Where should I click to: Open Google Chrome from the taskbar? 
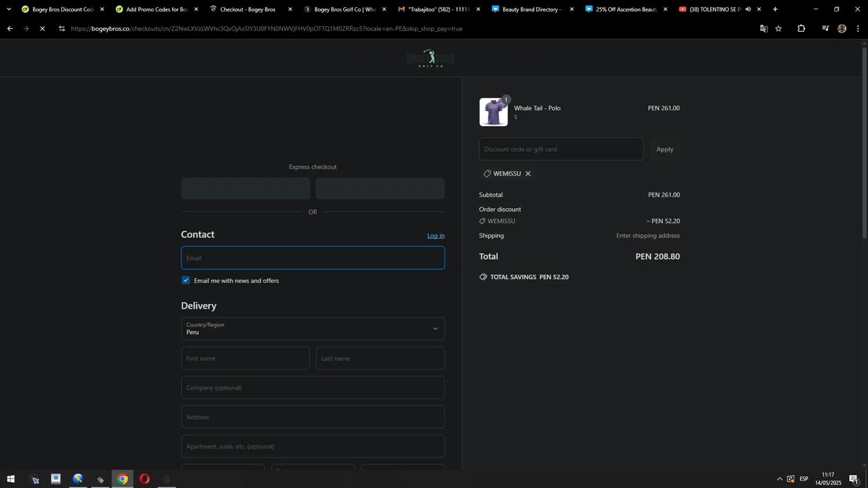[x=123, y=479]
